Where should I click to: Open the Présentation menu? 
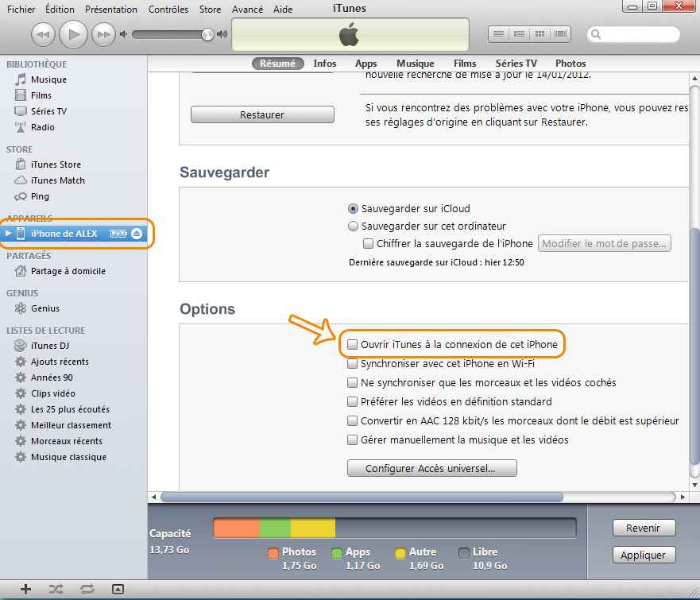click(x=111, y=9)
